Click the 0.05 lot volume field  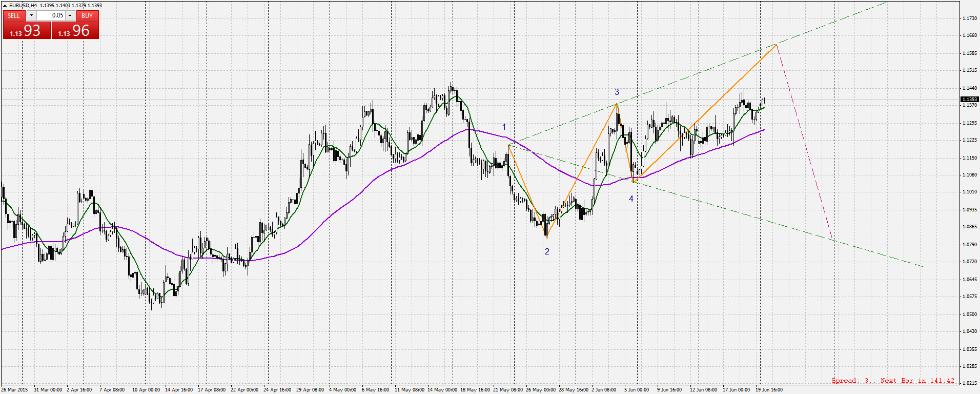51,15
